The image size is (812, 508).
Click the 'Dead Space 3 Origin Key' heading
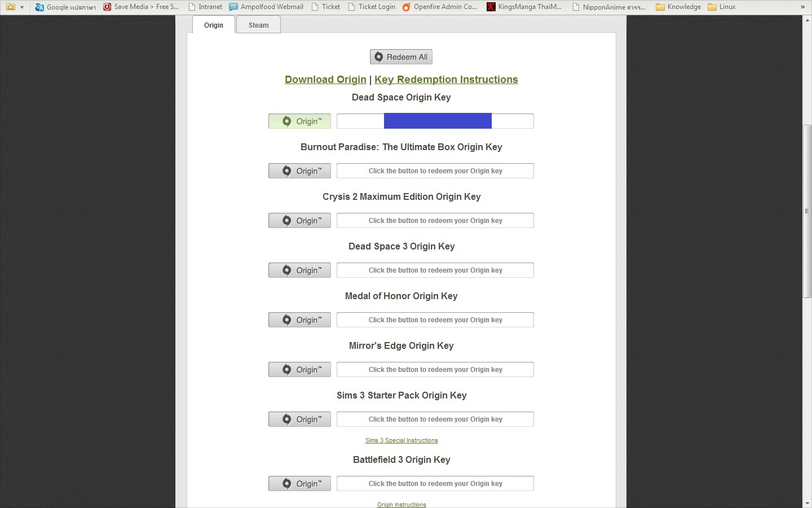coord(401,247)
